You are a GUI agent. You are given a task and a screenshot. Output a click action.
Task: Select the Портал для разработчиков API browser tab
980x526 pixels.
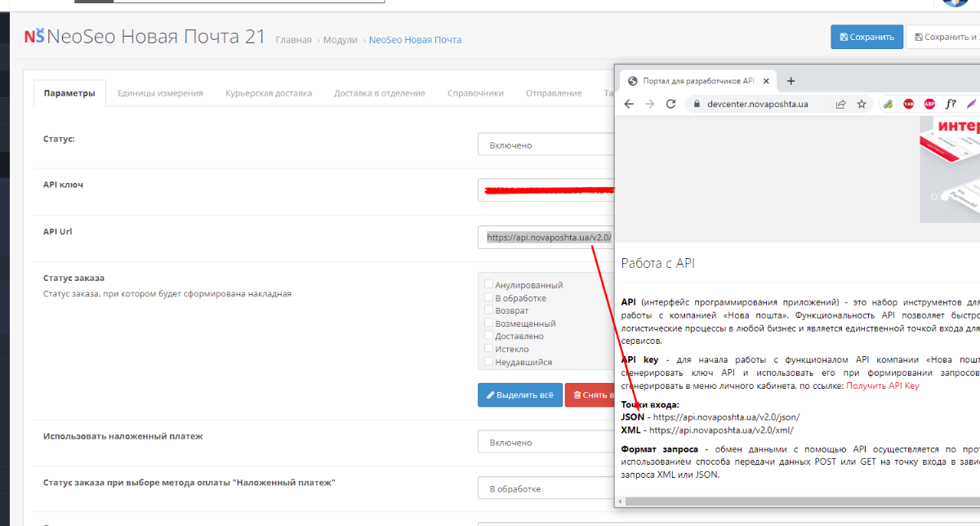click(x=698, y=81)
